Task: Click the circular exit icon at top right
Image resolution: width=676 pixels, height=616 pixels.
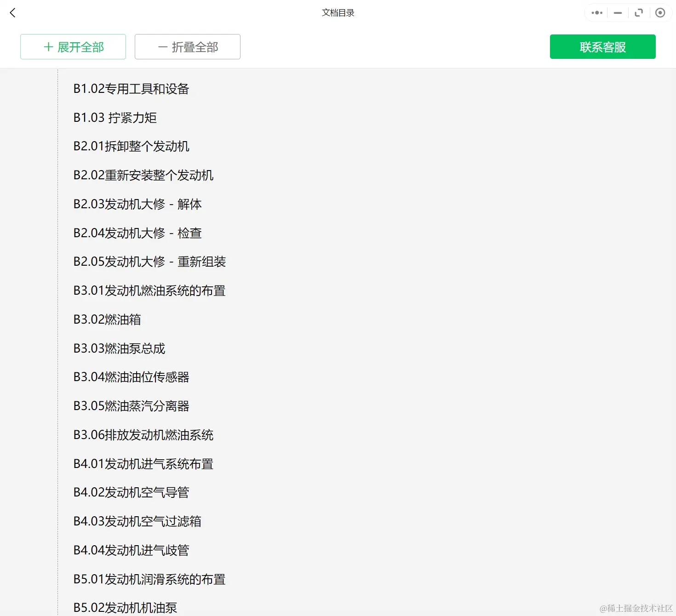Action: [660, 12]
